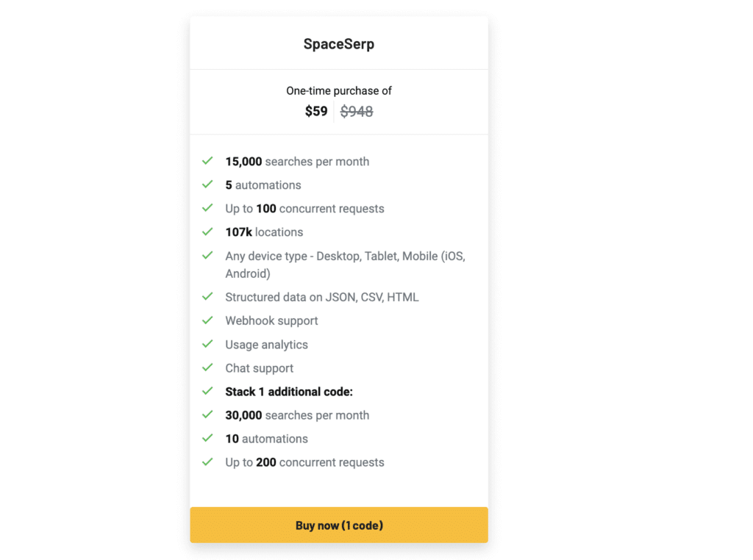Click checkmark next to 107k locations
This screenshot has width=753, height=560.
pos(208,231)
